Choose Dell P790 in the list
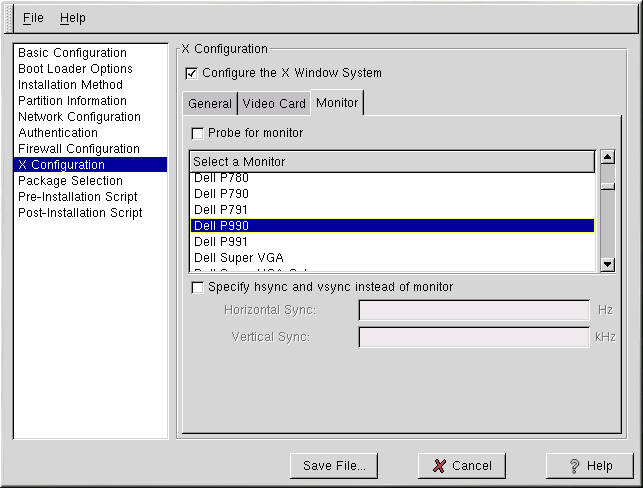 [x=221, y=194]
